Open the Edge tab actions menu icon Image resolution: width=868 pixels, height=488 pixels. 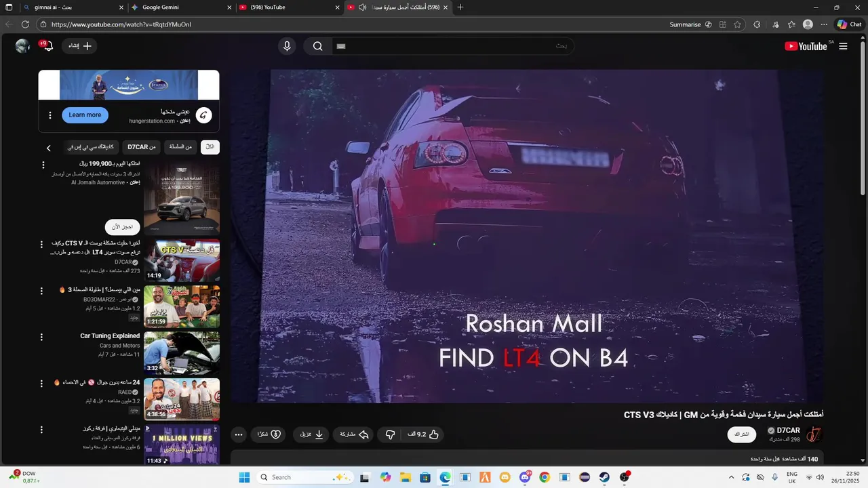pos(9,7)
